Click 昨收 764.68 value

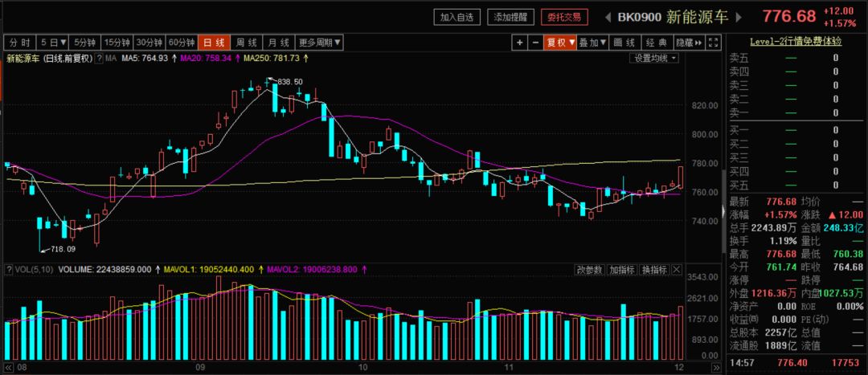point(850,267)
